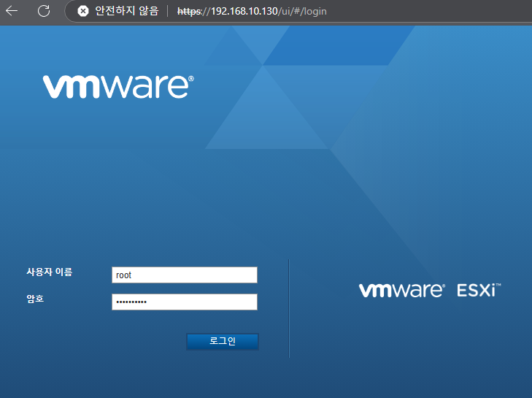
Task: Focus the username field containing root
Action: coord(185,275)
